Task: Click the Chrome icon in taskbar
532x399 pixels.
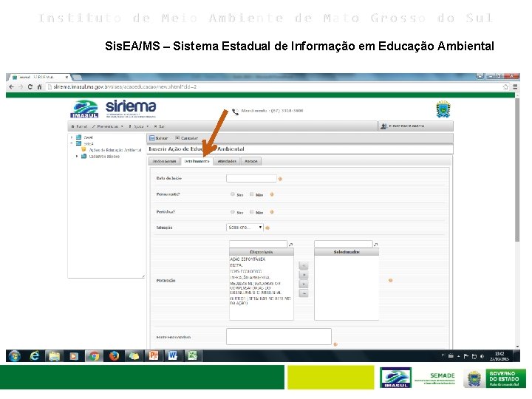Action: (x=94, y=356)
